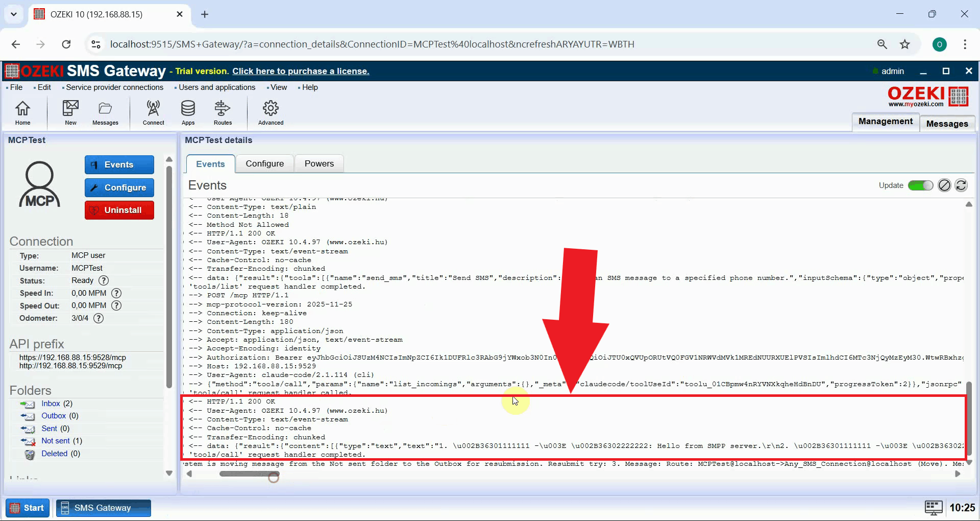The image size is (980, 521).
Task: Switch to the Powers tab
Action: tap(319, 163)
